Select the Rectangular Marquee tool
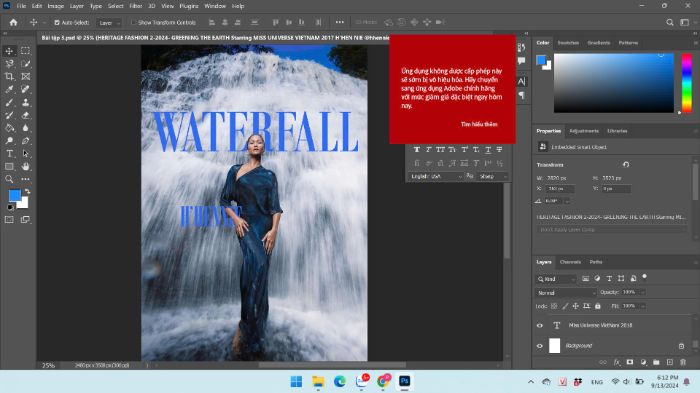This screenshot has width=700, height=393. click(x=25, y=51)
